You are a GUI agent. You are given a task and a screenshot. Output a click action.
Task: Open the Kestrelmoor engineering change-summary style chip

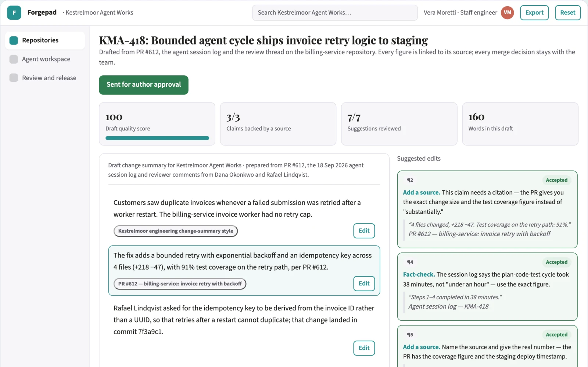click(x=176, y=231)
